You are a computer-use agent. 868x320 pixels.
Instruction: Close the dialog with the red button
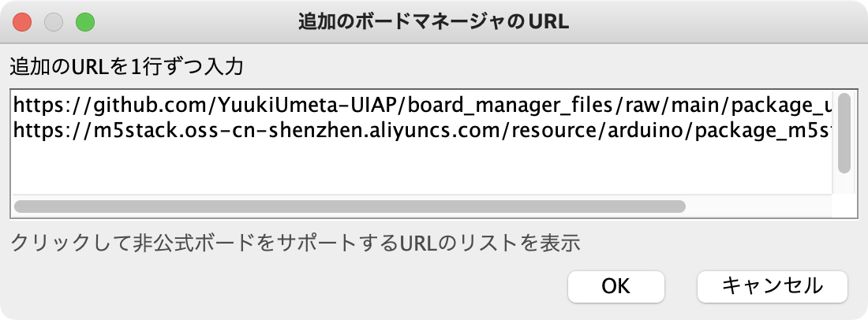click(22, 22)
